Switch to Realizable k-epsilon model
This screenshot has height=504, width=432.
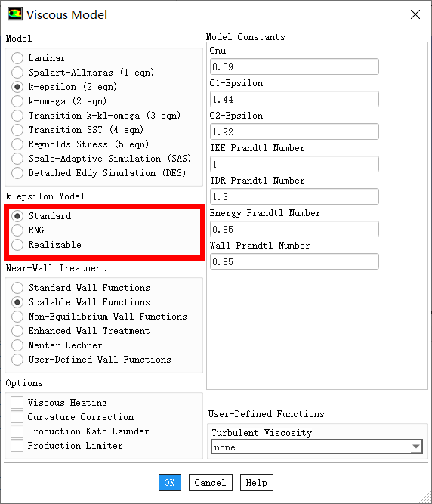pos(17,245)
